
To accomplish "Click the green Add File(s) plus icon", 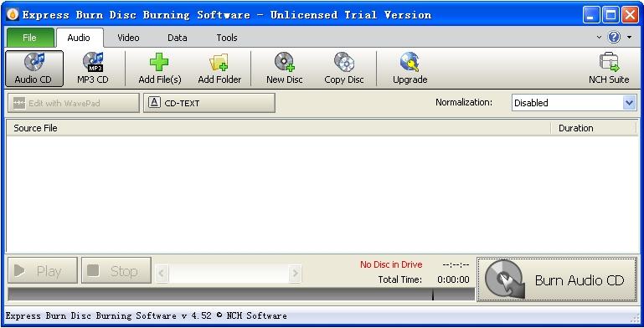I will pos(159,63).
